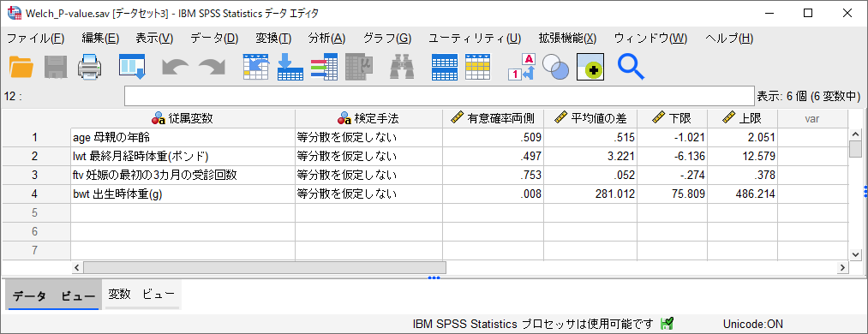Select row 1 header

click(x=35, y=138)
